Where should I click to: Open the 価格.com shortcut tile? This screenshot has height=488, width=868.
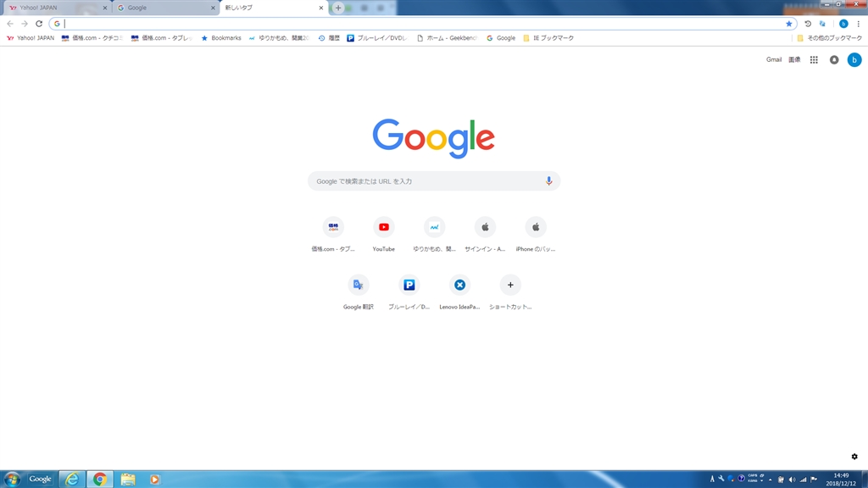pos(332,234)
